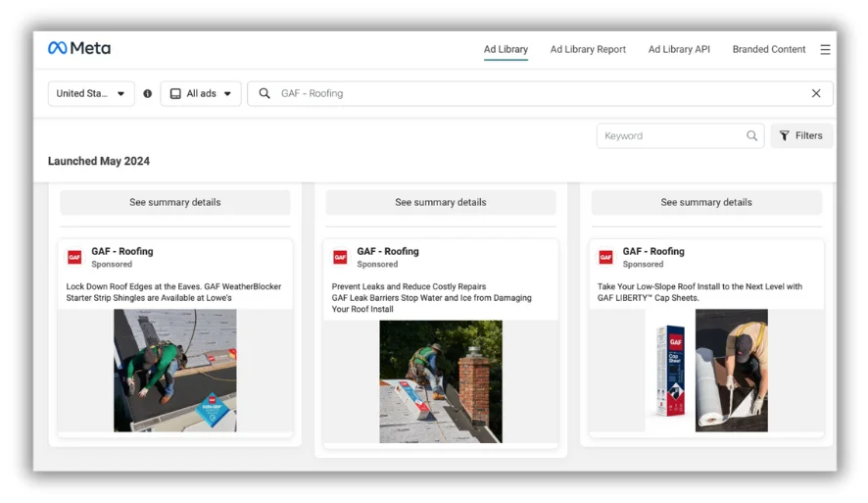
Task: Switch to the Ad Library tab
Action: [506, 49]
